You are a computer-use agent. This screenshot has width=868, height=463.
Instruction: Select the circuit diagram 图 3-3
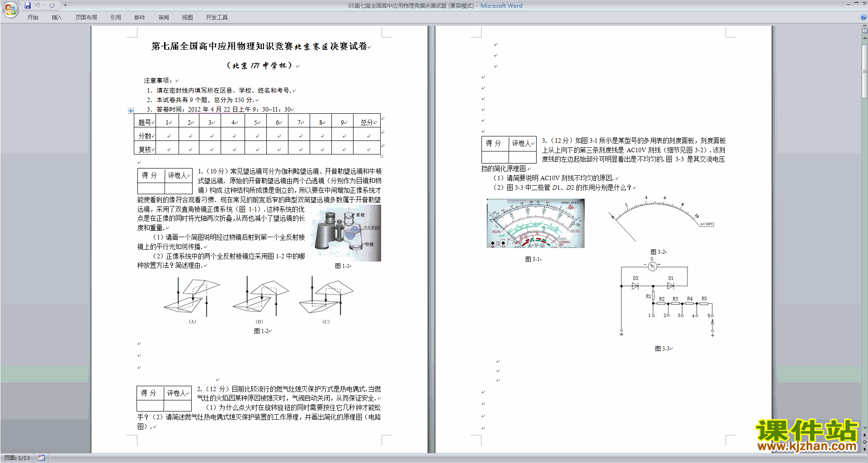click(x=667, y=298)
